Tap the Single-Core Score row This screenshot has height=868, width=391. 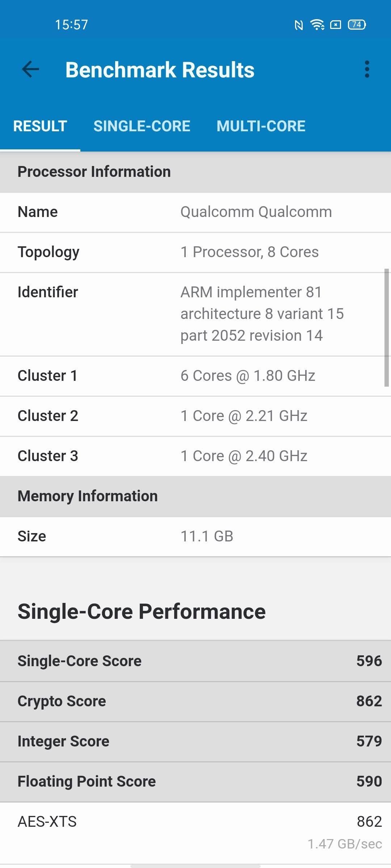[x=195, y=661]
